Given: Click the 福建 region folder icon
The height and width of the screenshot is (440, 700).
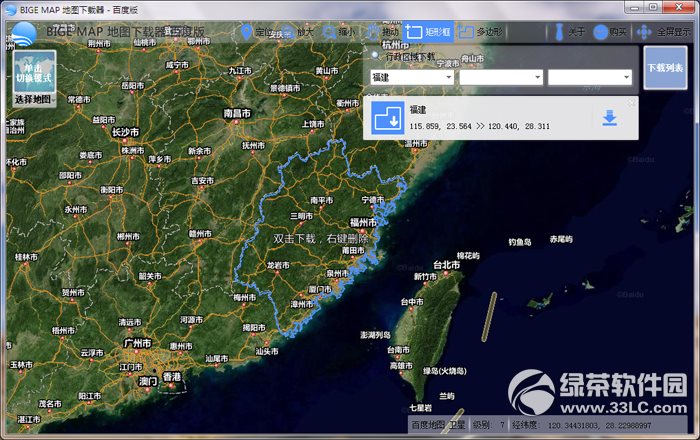Looking at the screenshot, I should [388, 118].
